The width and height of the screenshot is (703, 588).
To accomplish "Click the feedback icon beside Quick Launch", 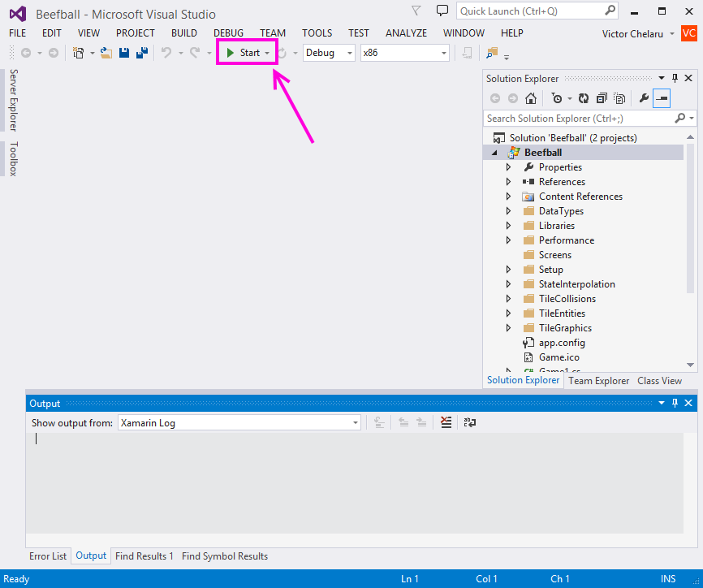I will point(442,11).
